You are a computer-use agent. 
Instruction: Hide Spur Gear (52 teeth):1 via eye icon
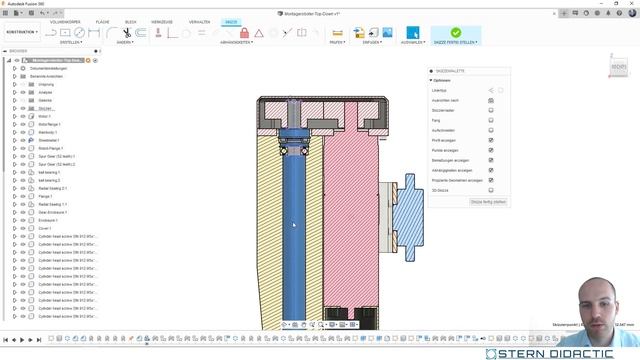pyautogui.click(x=23, y=156)
